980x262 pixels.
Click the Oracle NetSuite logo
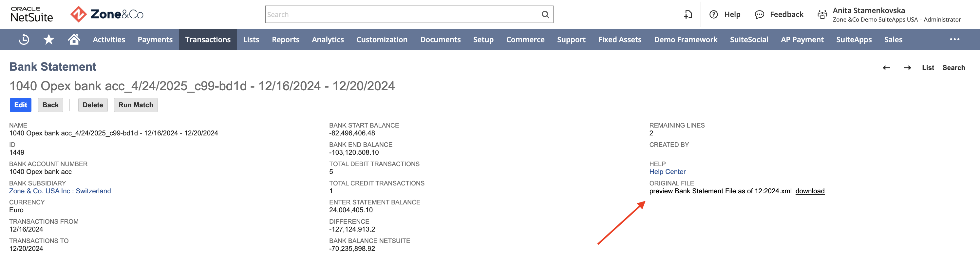31,14
